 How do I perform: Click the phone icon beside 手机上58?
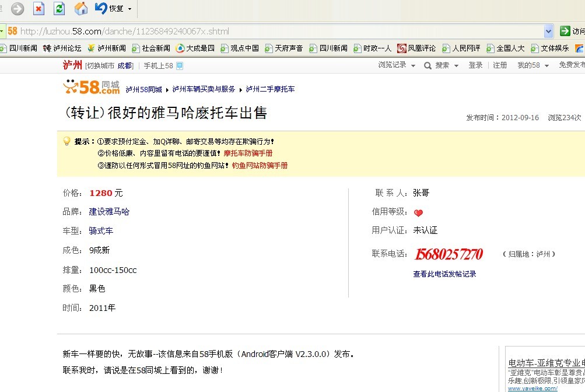click(x=180, y=66)
